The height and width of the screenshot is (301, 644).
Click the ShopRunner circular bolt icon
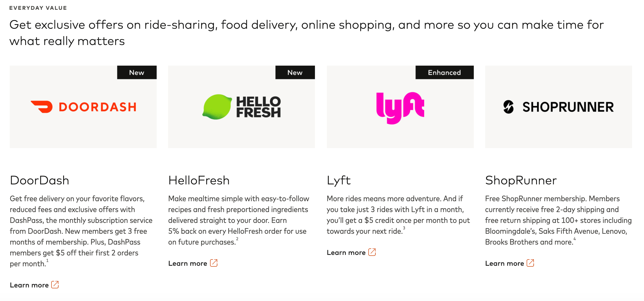[x=508, y=107]
